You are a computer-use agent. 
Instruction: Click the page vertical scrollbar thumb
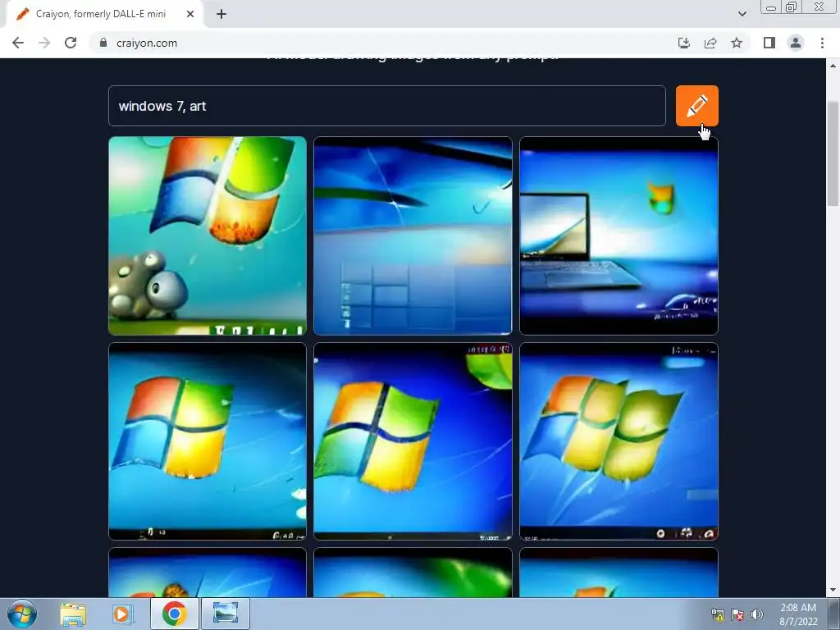tap(833, 153)
